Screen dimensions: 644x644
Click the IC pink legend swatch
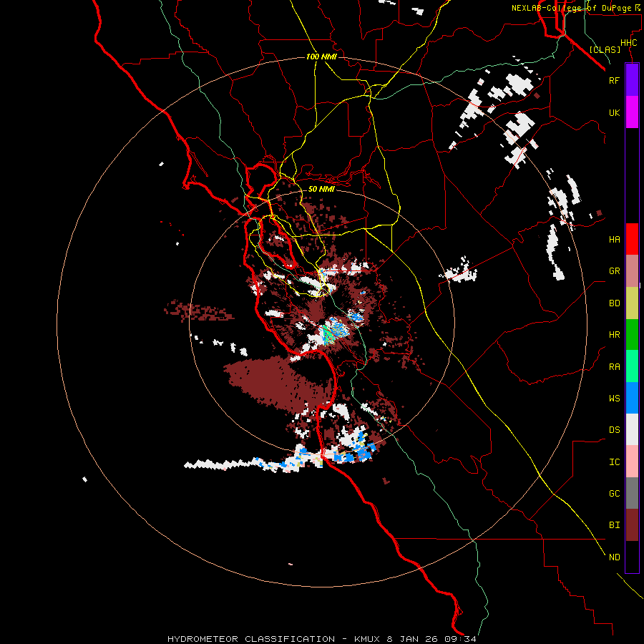point(632,462)
